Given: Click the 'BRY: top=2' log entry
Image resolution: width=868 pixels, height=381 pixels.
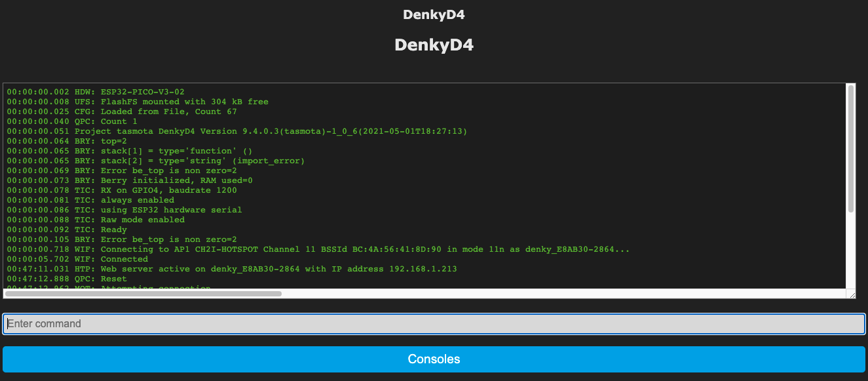Looking at the screenshot, I should click(x=67, y=141).
